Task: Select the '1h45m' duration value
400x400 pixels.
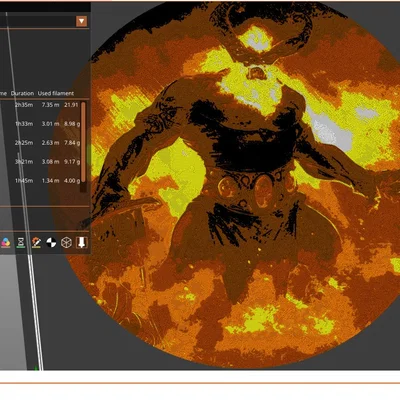Action: 24,181
